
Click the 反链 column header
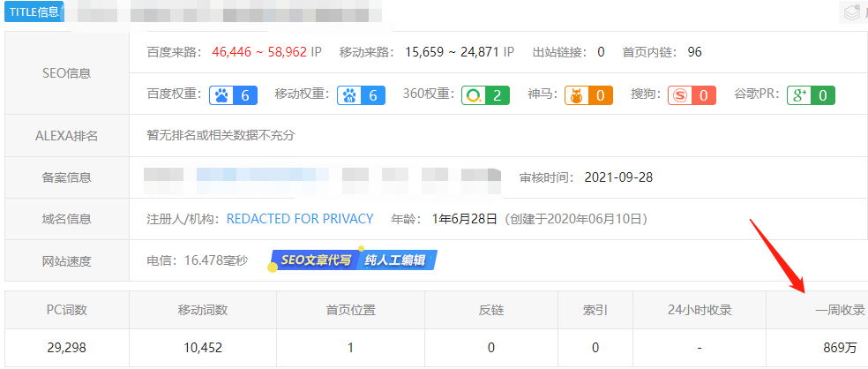491,310
